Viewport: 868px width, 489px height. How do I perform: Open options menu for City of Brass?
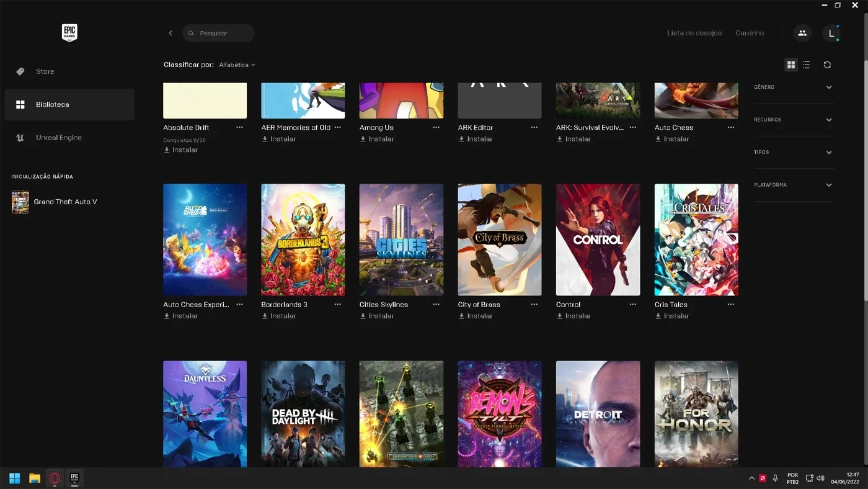click(534, 305)
